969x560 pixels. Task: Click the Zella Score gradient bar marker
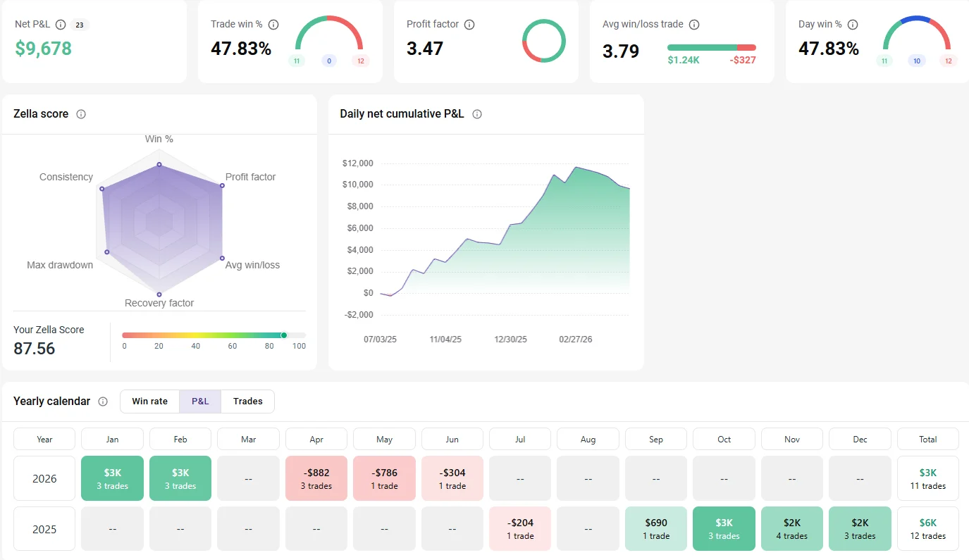[284, 335]
